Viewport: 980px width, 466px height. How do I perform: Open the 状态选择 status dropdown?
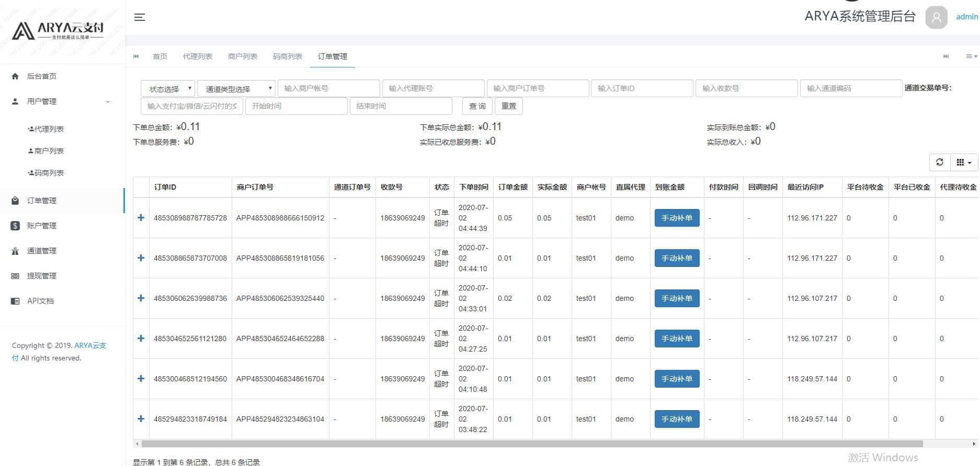click(168, 89)
